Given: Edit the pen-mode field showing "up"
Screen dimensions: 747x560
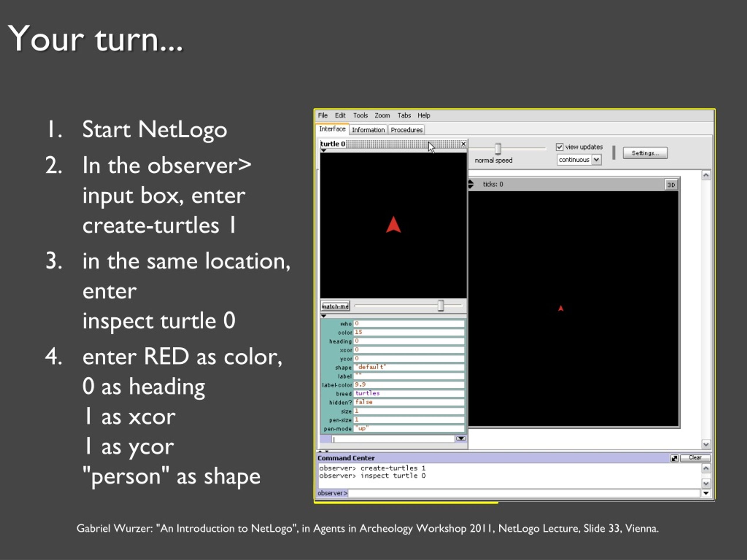Looking at the screenshot, I should 409,429.
